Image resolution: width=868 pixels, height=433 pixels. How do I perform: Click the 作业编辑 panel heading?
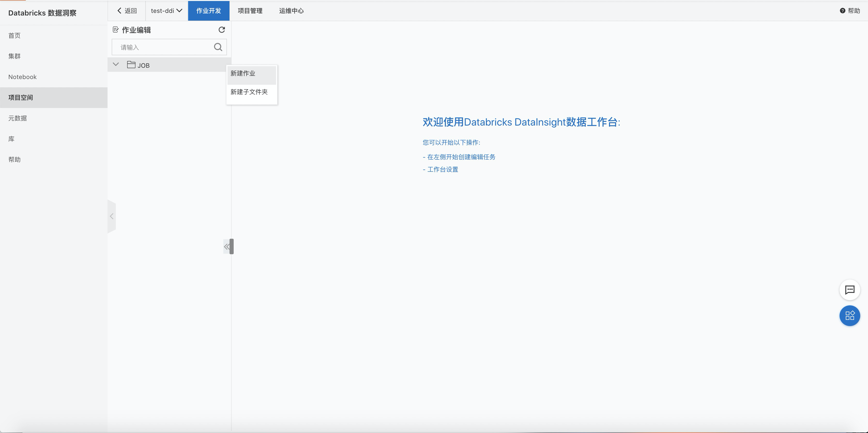click(x=136, y=30)
